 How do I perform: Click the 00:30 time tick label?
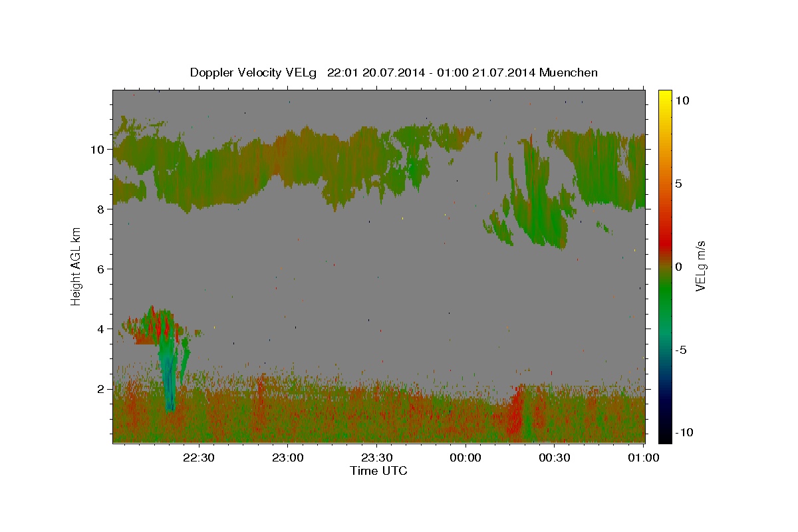[554, 458]
